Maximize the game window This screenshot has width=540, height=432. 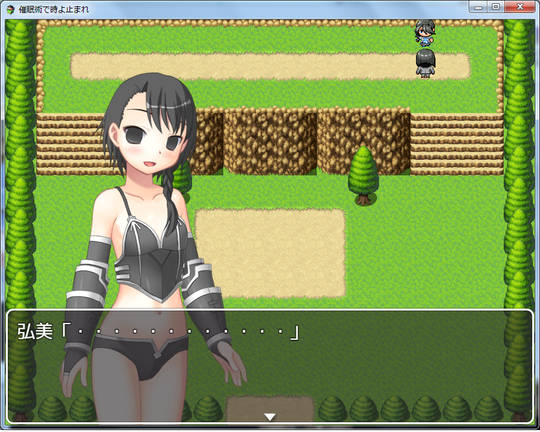[x=496, y=7]
